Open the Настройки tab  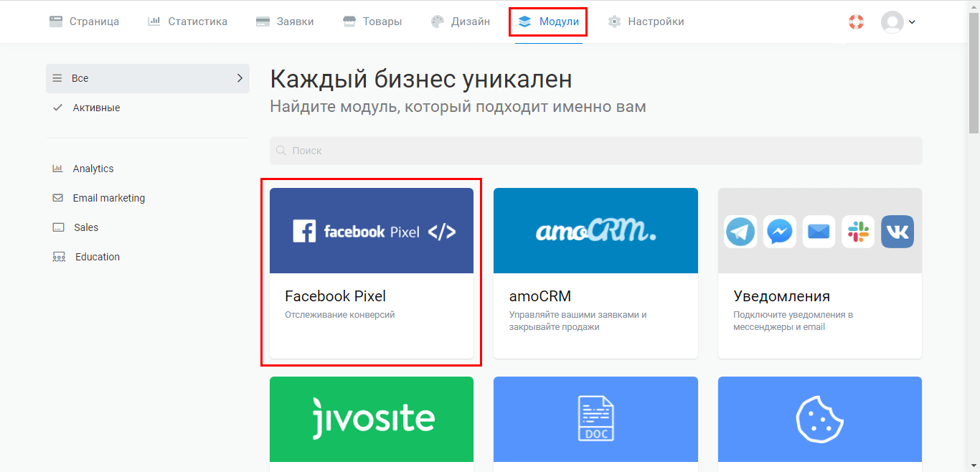coord(646,22)
